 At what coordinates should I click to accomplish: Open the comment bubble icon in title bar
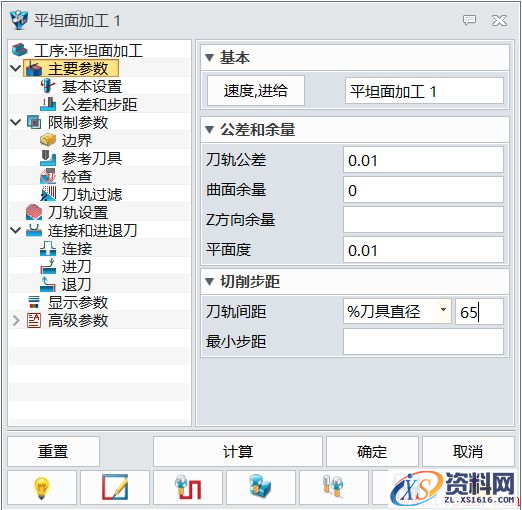469,20
